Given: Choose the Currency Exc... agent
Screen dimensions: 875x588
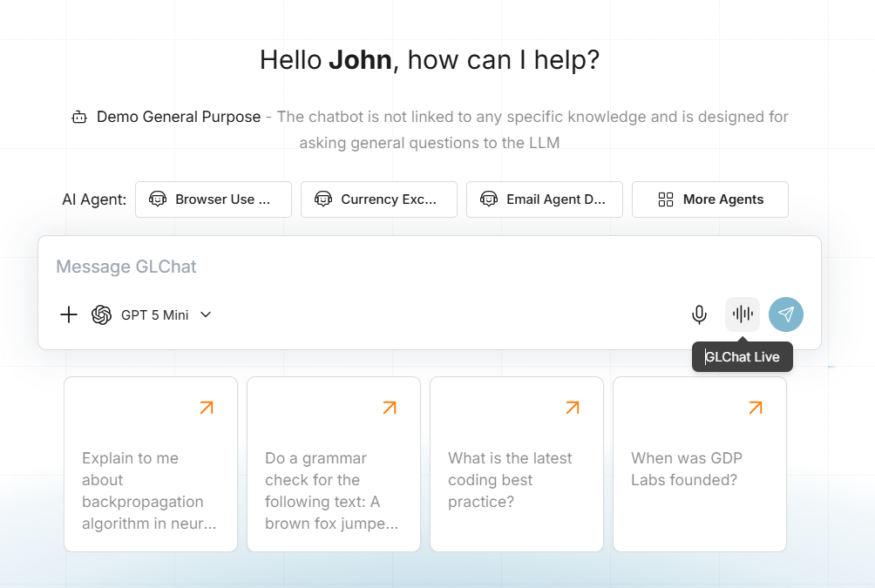Looking at the screenshot, I should pyautogui.click(x=379, y=199).
